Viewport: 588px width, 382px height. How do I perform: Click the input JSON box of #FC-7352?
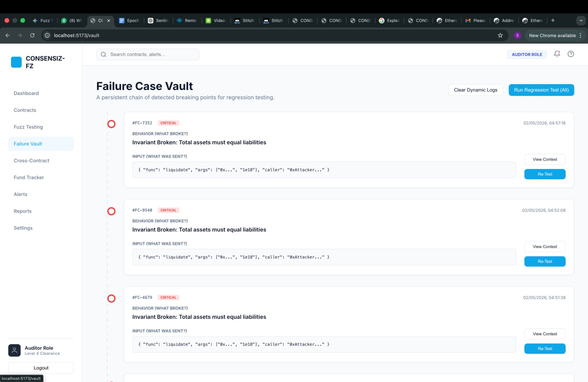click(x=324, y=170)
